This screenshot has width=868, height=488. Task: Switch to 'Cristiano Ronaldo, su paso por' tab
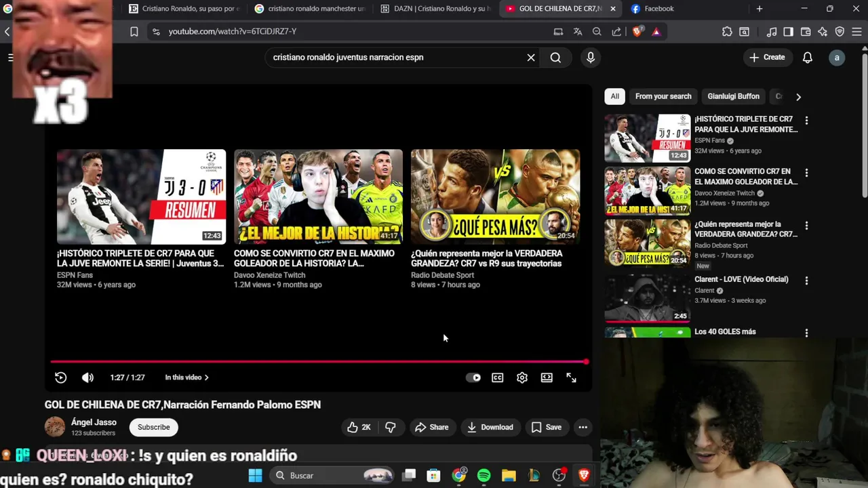click(x=183, y=9)
